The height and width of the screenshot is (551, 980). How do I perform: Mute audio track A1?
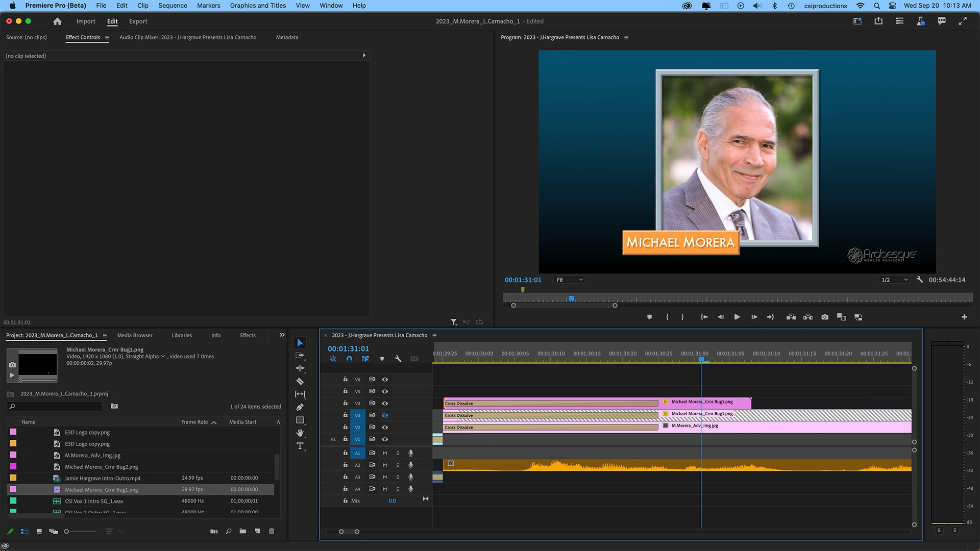[385, 453]
